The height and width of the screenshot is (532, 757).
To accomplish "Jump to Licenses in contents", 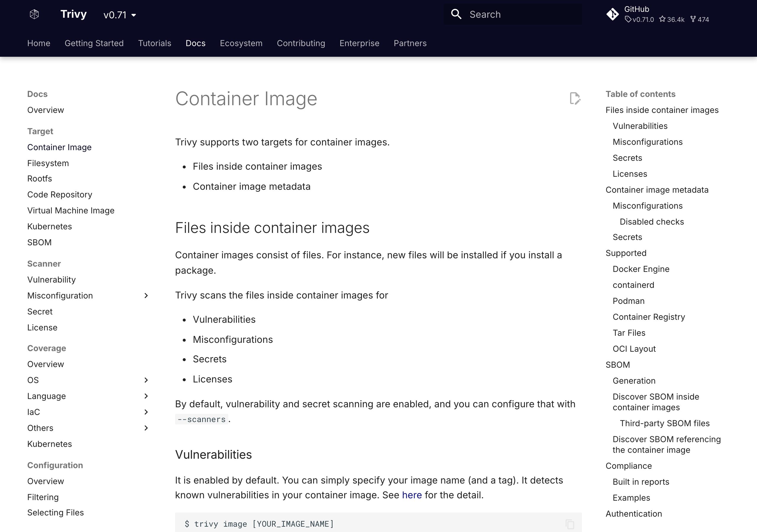I will (630, 174).
